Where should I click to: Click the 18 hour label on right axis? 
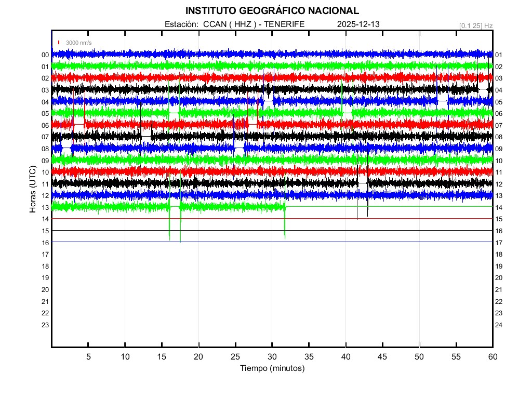(x=499, y=255)
